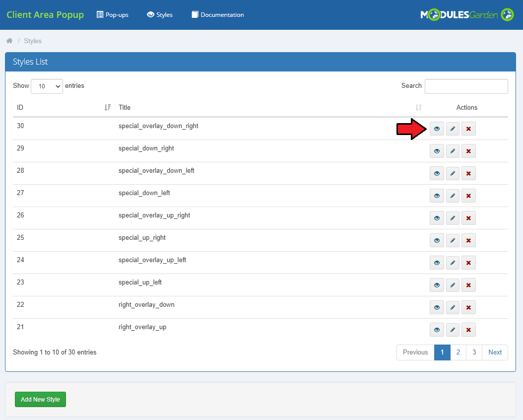The height and width of the screenshot is (420, 523).
Task: Edit the special_overlay_down_left style
Action: 453,173
